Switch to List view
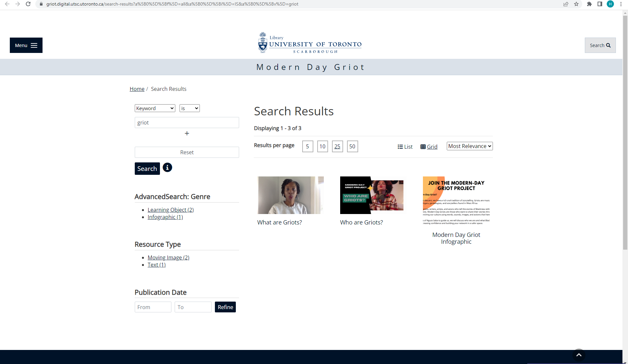This screenshot has height=364, width=628. click(x=405, y=147)
